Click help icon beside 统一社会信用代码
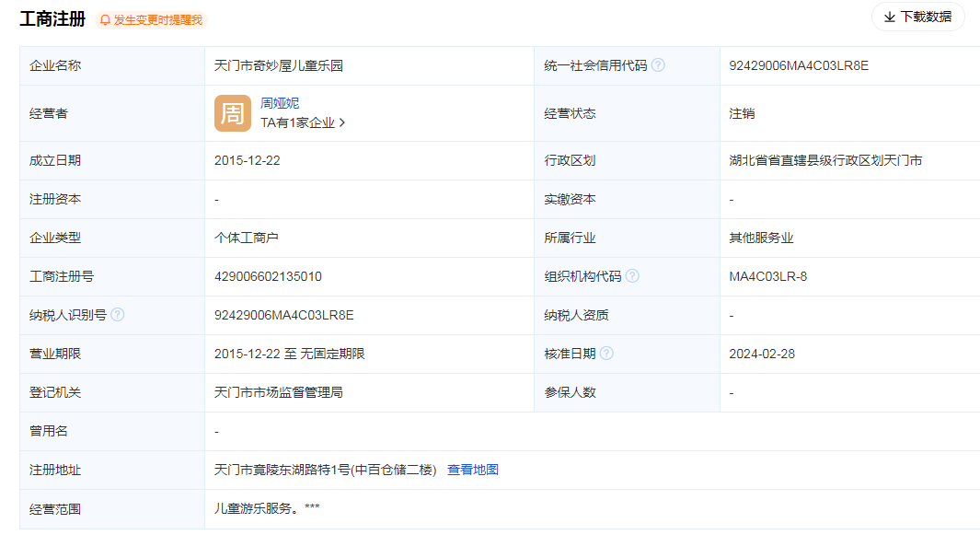This screenshot has height=558, width=980. pos(658,65)
